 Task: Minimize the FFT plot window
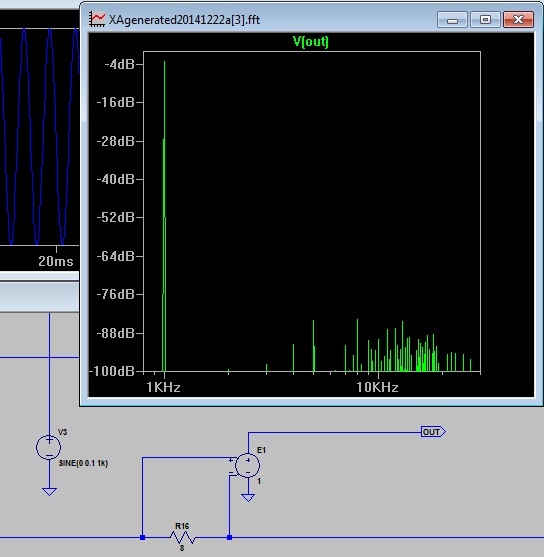(452, 19)
